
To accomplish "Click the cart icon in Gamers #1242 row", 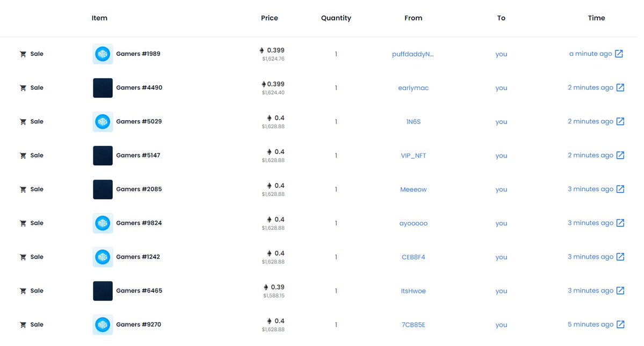I will click(23, 257).
